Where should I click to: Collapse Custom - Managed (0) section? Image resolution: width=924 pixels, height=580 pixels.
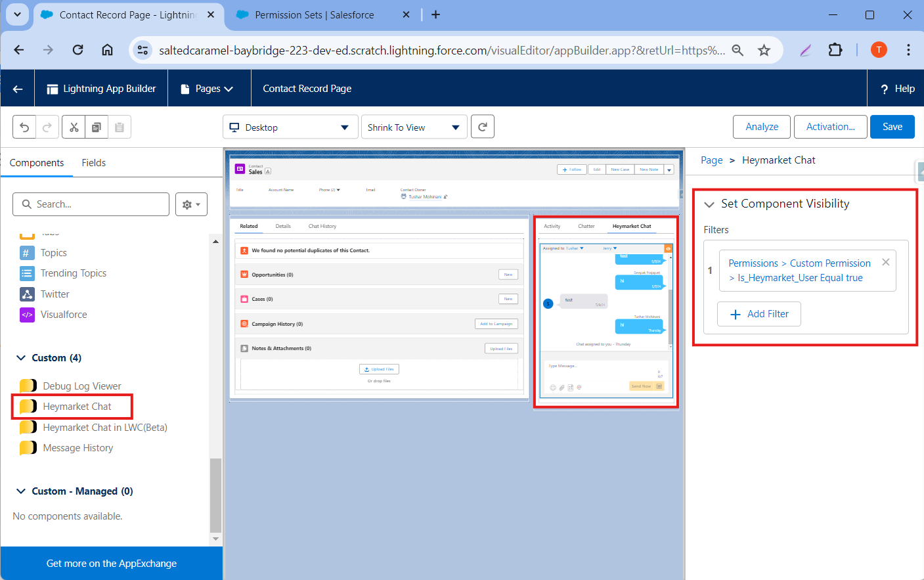(x=21, y=491)
